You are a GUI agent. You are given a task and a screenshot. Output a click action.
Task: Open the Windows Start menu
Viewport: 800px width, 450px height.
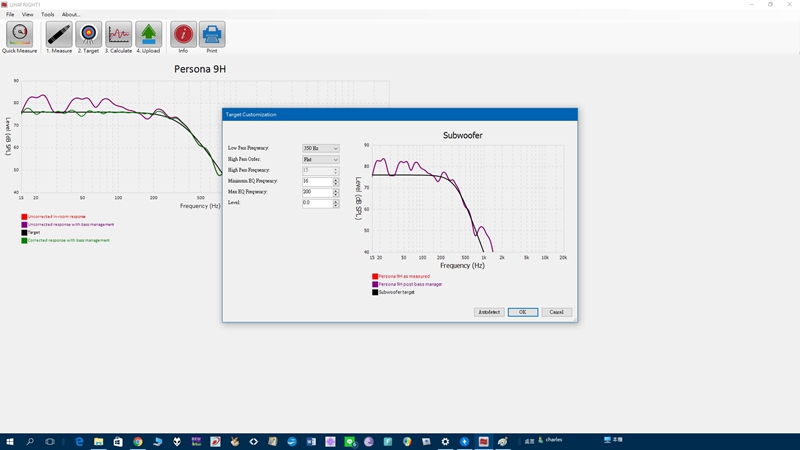coord(10,441)
